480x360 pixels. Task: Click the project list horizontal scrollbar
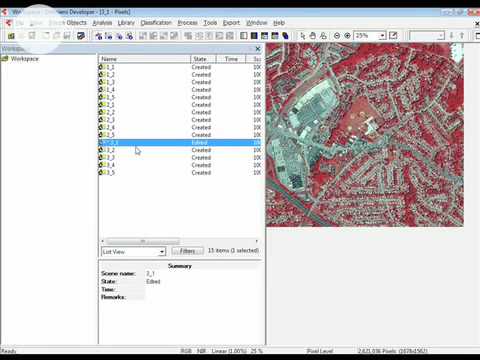coord(180,241)
